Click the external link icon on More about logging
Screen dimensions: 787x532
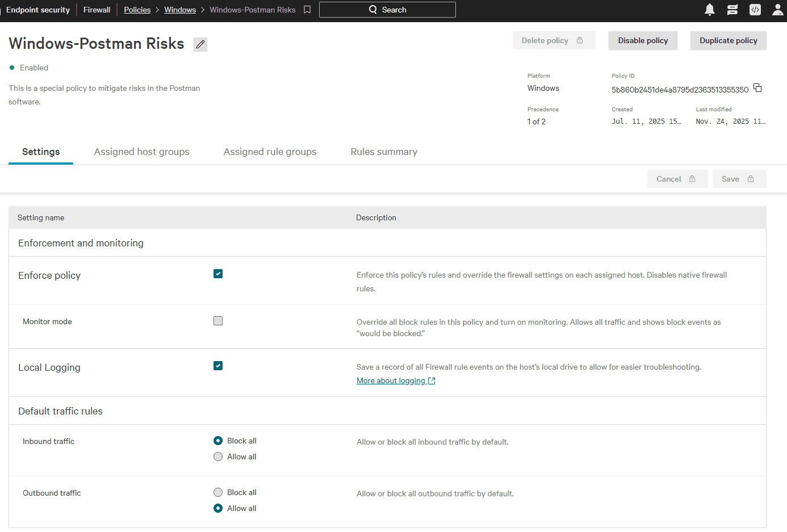click(x=432, y=380)
